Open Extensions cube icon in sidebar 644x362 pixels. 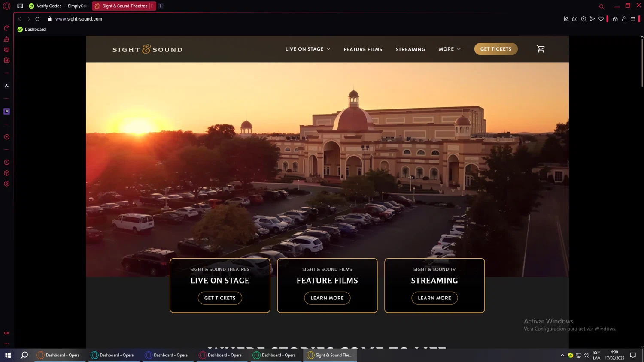(6, 173)
